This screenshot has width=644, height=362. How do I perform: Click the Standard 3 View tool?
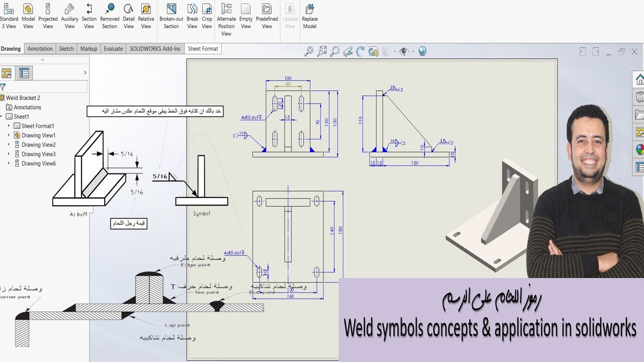pos(9,16)
